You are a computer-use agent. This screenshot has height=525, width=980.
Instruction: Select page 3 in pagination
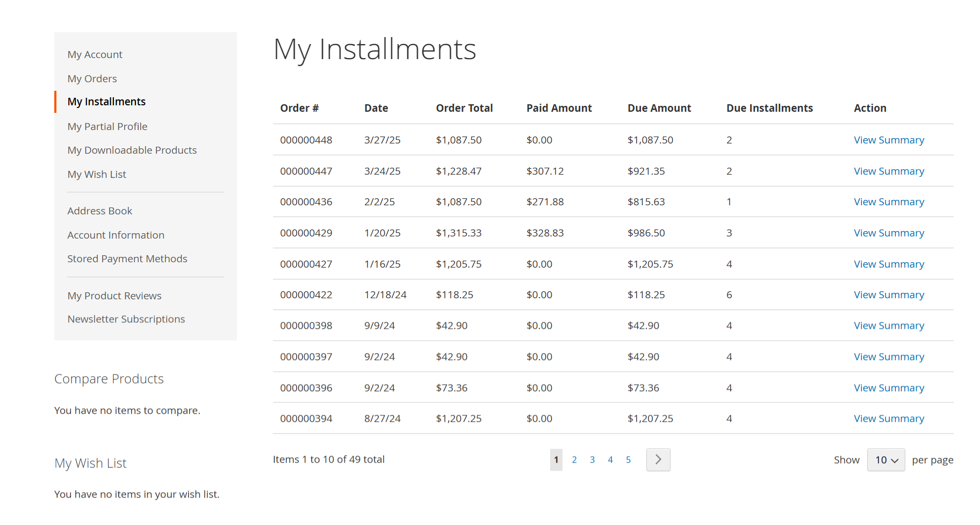tap(592, 459)
